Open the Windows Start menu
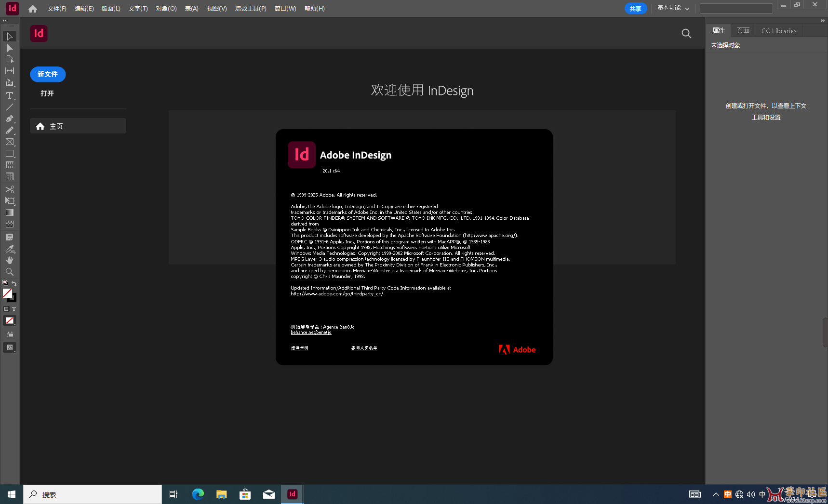Screen dimensions: 828x504 coord(12,494)
